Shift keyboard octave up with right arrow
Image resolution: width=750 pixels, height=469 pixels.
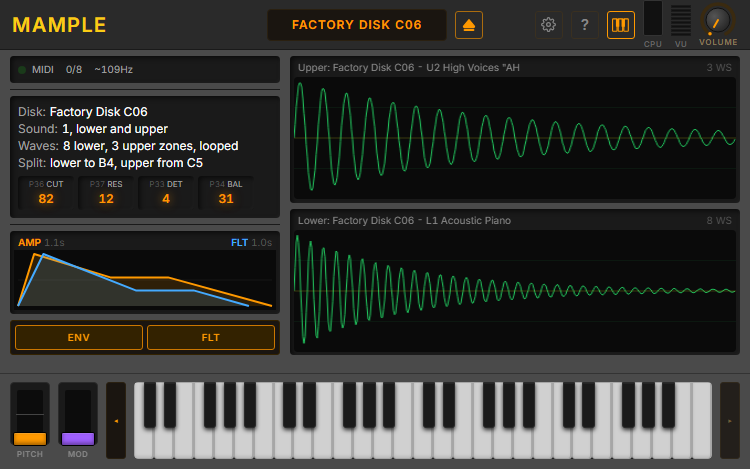pos(730,421)
